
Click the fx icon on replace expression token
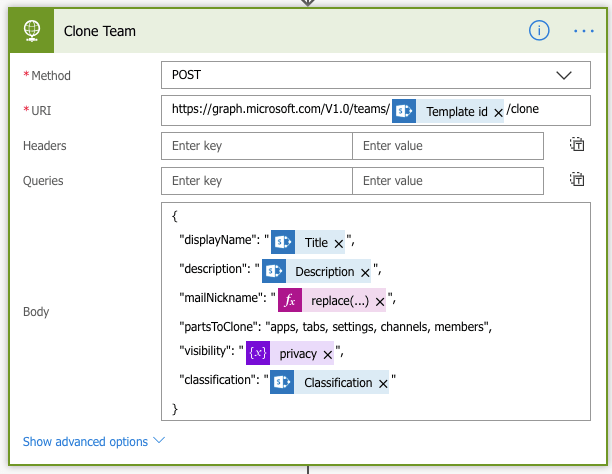click(290, 299)
